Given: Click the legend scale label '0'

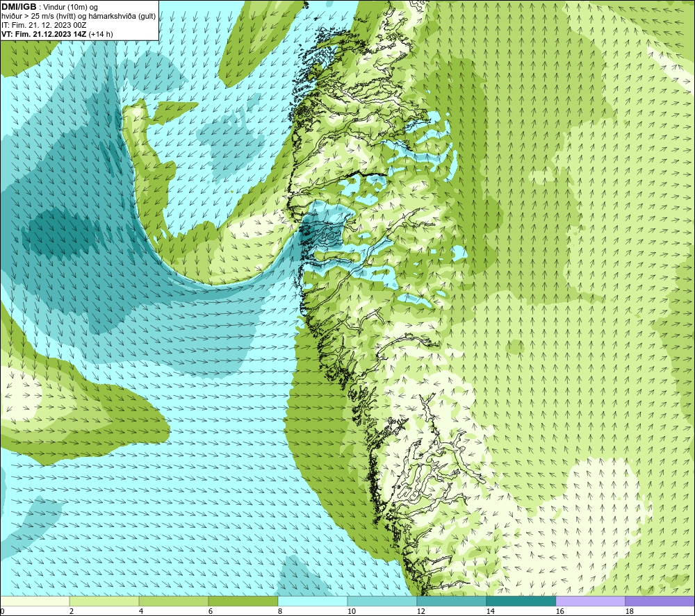Looking at the screenshot, I should click(2, 611).
